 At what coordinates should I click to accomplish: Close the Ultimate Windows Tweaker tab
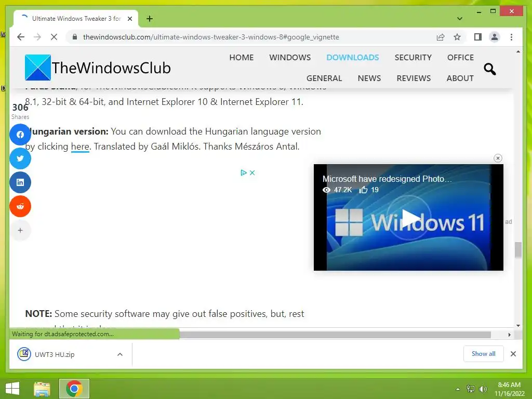[x=130, y=19]
